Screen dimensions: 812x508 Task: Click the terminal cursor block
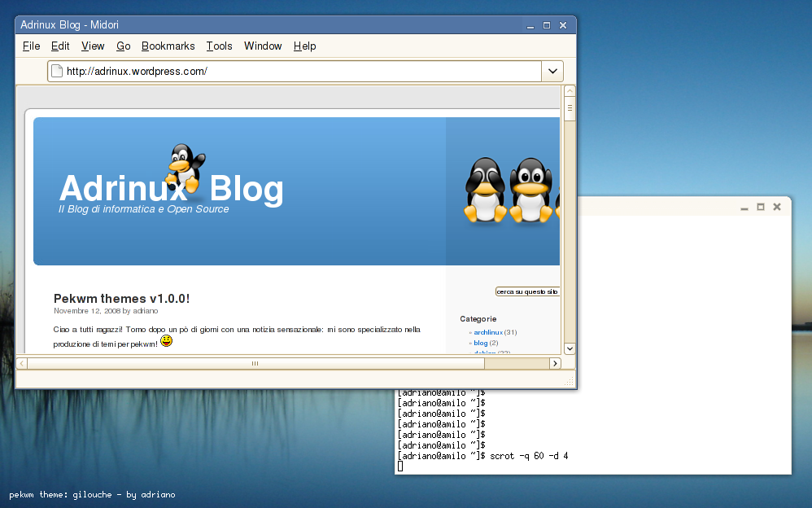click(400, 466)
